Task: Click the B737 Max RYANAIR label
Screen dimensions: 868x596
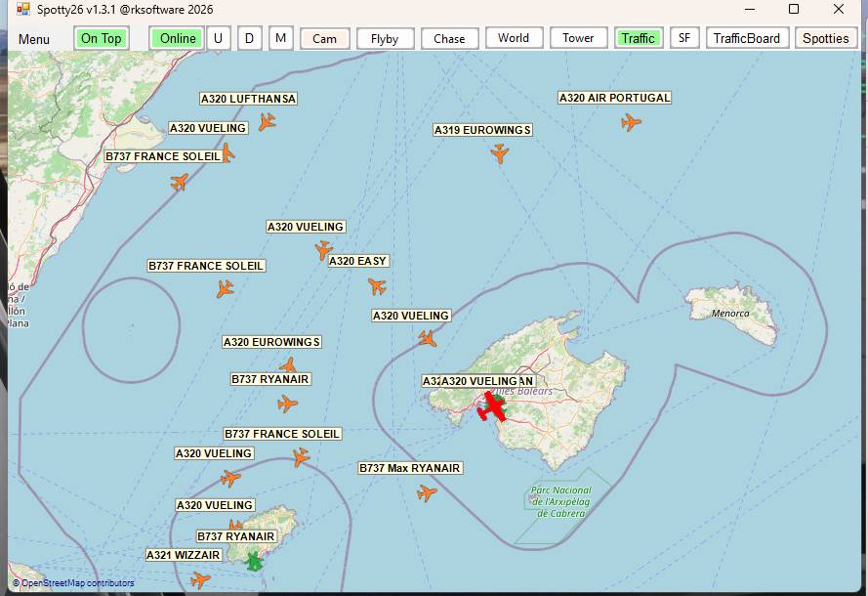Action: [x=410, y=468]
